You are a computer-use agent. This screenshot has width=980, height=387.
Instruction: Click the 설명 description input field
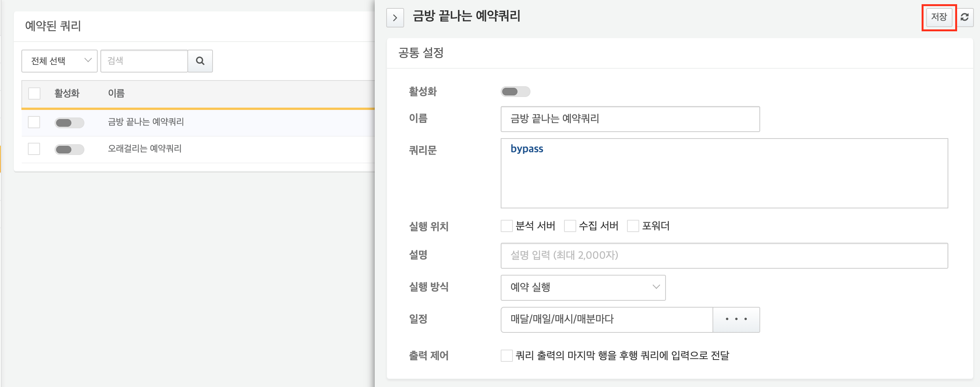point(724,255)
